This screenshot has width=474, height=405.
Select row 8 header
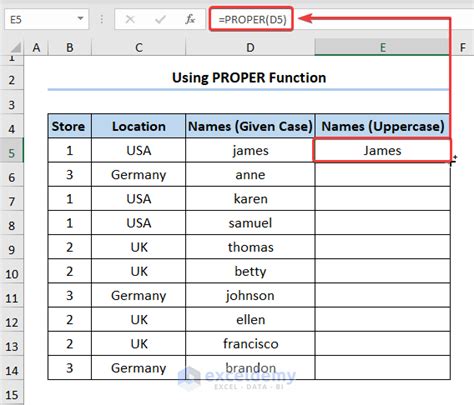coord(12,223)
